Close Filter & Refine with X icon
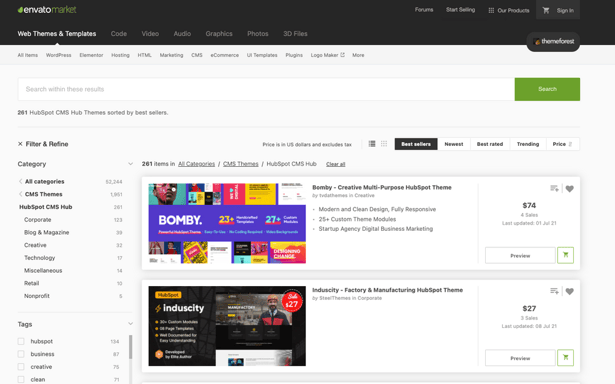615x384 pixels. [x=20, y=144]
